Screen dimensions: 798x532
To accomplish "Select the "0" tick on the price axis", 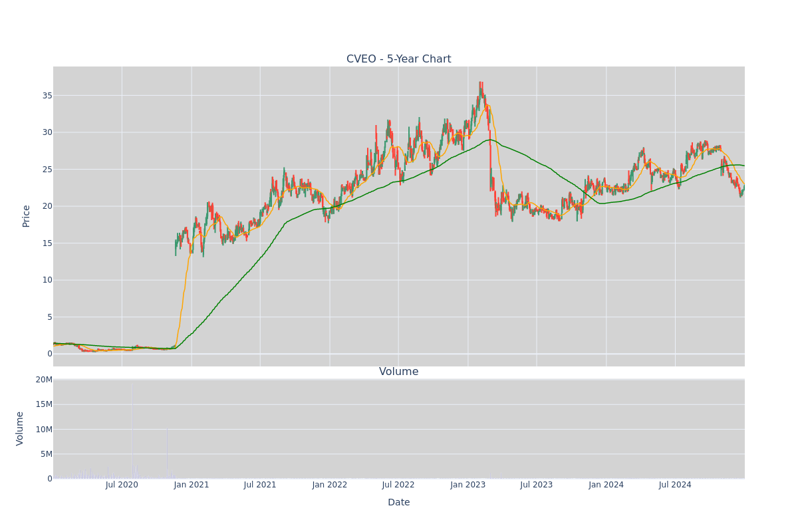I will (x=50, y=354).
